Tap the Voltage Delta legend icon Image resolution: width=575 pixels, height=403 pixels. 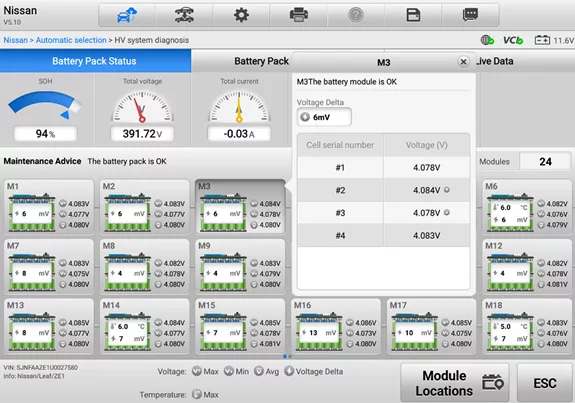pos(289,371)
